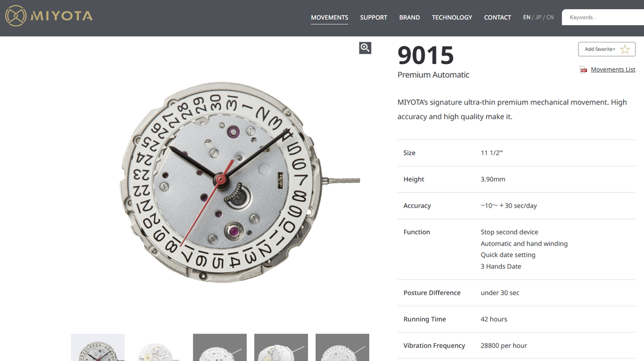Open the MOVEMENTS menu tab
This screenshot has height=361, width=644.
[330, 18]
